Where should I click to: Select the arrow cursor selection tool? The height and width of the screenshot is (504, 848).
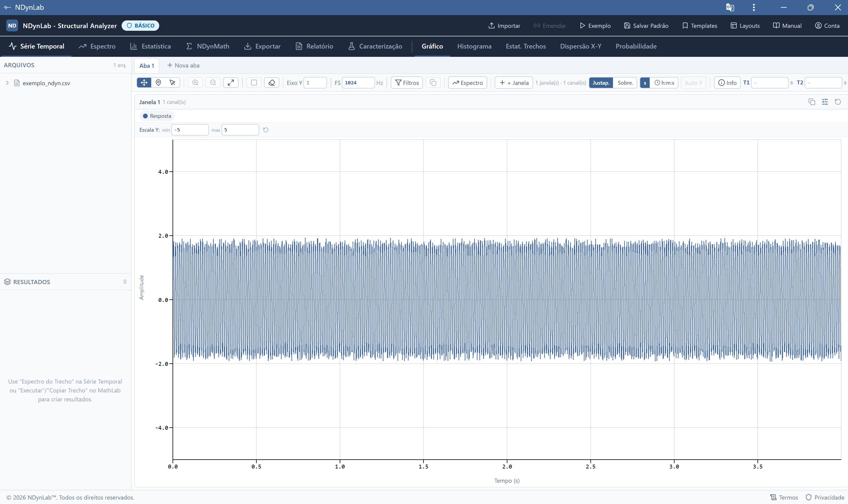pyautogui.click(x=173, y=83)
